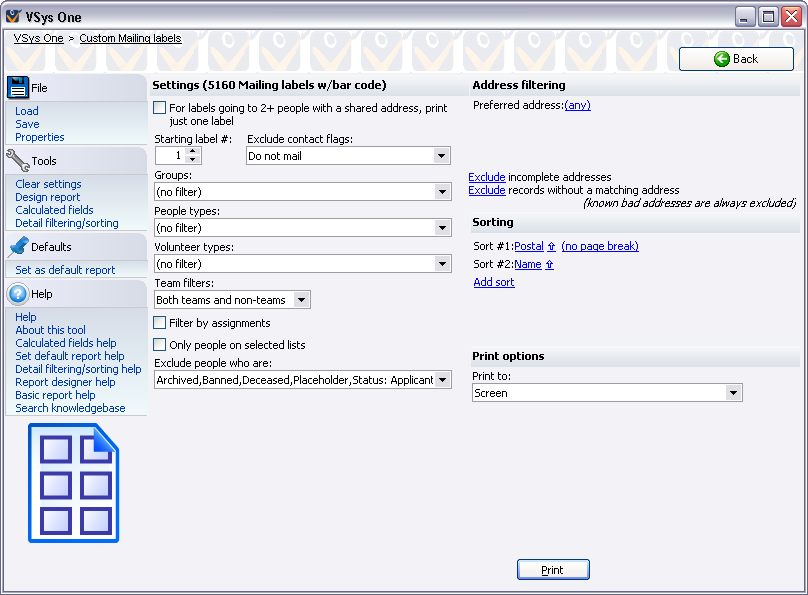Click the VSys One title bar icon

tap(13, 17)
